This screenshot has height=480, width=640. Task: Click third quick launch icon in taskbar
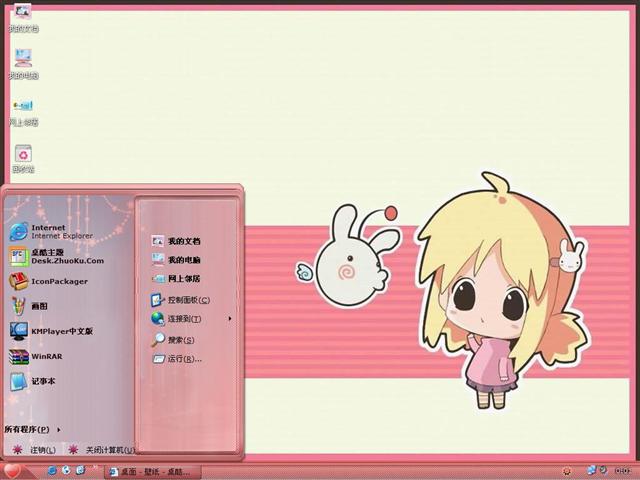(x=80, y=471)
